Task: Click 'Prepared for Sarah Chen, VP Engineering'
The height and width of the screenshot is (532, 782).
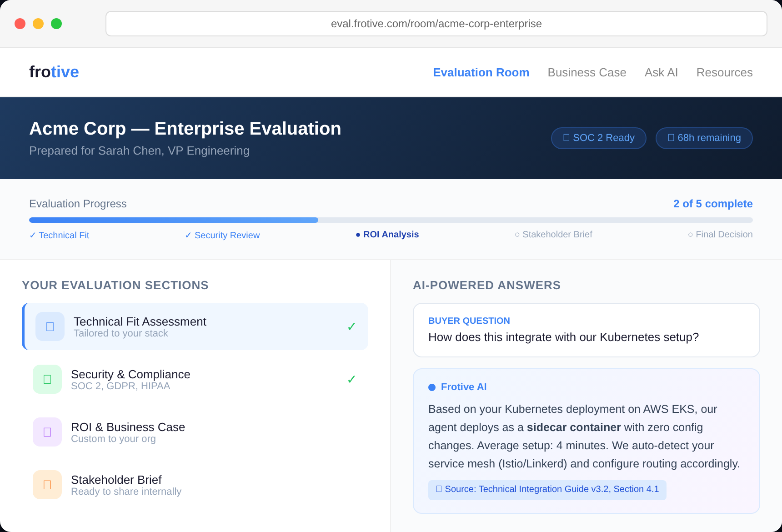Action: click(139, 151)
